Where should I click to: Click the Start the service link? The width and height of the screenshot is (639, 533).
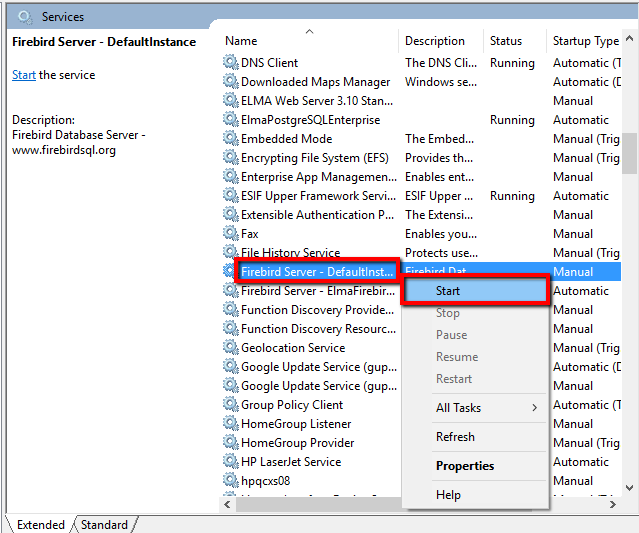tap(24, 75)
